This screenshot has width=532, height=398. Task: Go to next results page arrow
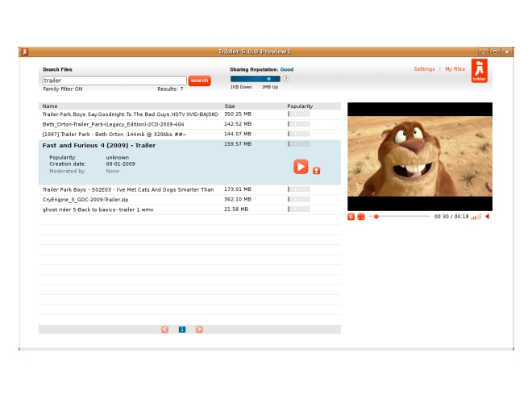[199, 330]
